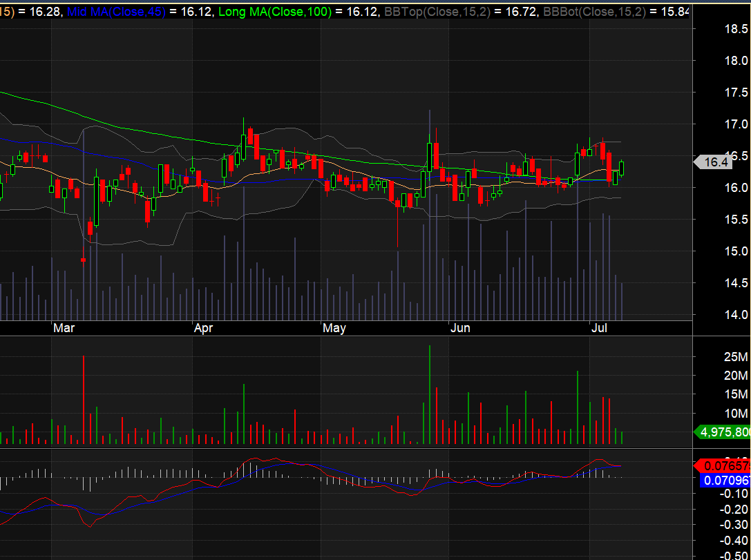The image size is (751, 560).
Task: Select the blue 0.07096 signal value tag
Action: point(725,480)
